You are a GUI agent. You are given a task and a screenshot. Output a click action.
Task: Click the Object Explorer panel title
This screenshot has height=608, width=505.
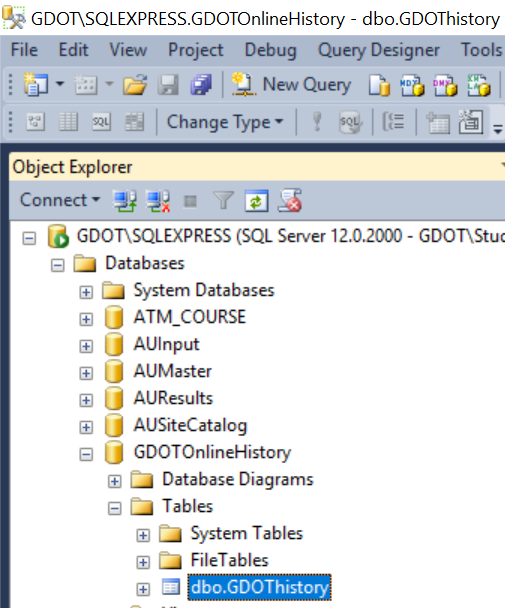click(x=72, y=167)
